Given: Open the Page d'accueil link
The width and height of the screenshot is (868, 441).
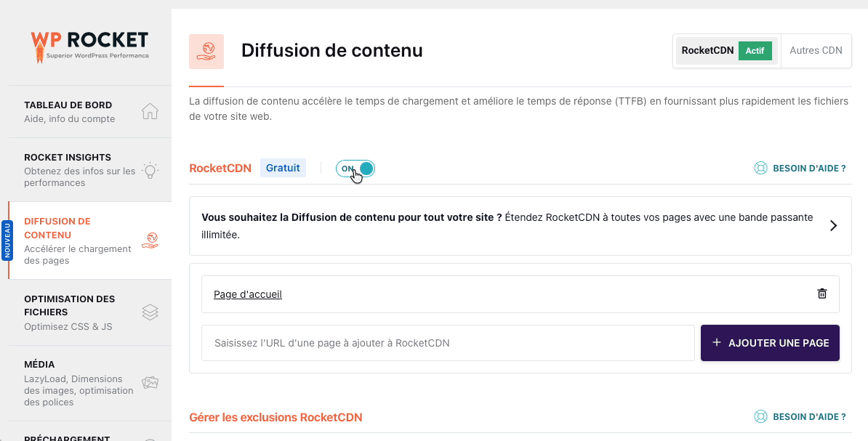Looking at the screenshot, I should tap(247, 294).
